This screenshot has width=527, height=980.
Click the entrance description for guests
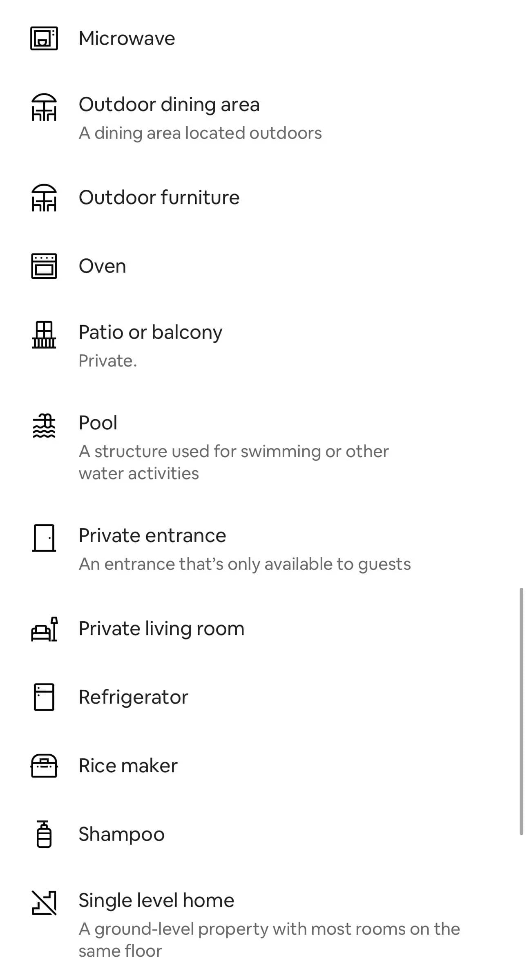244,564
